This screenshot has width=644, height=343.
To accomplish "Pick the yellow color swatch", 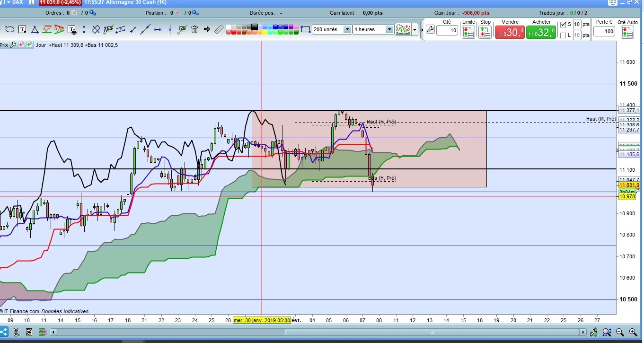I will pyautogui.click(x=265, y=32).
